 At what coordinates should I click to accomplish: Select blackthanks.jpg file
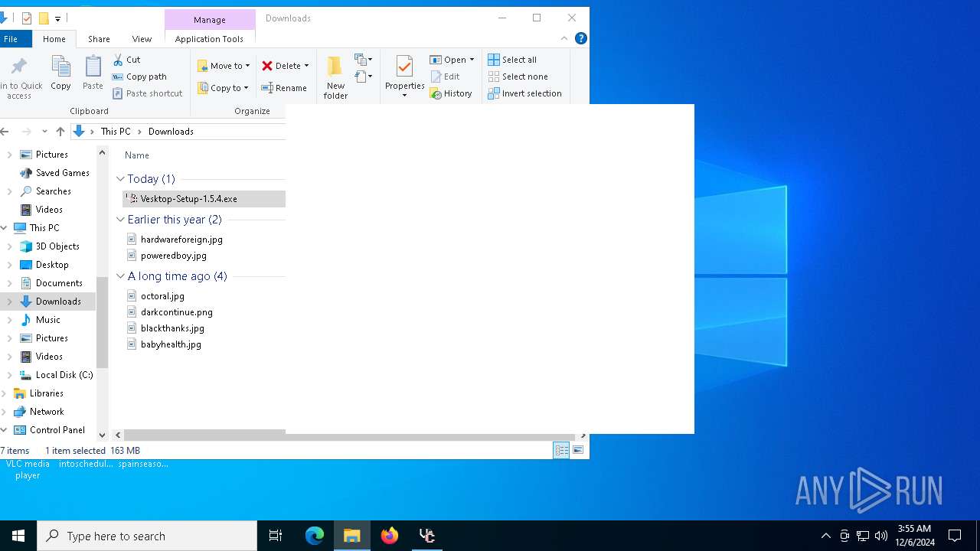click(172, 328)
